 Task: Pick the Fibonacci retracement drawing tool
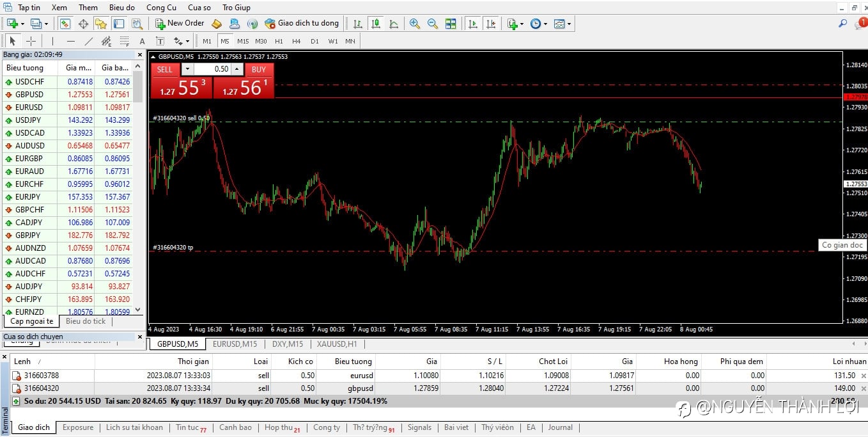[125, 41]
